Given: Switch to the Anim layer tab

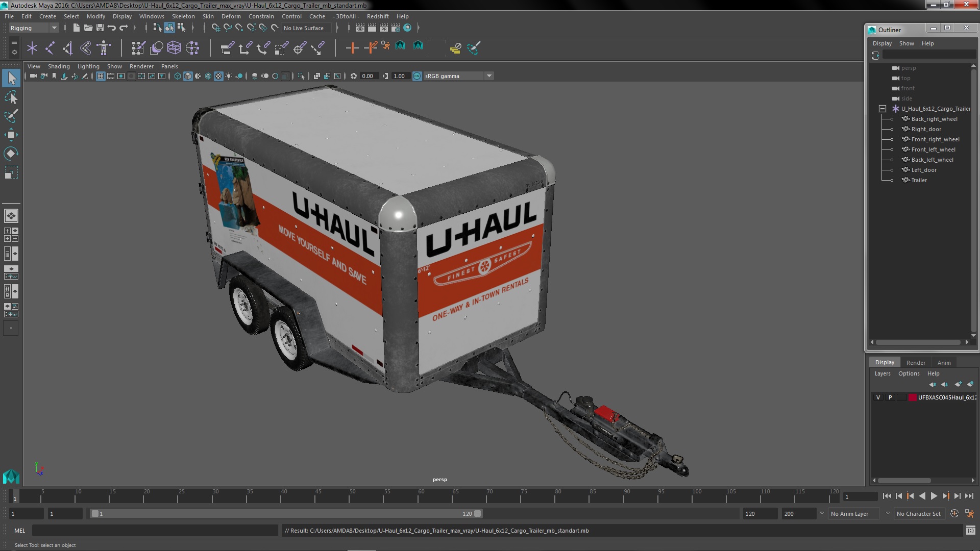Looking at the screenshot, I should click(x=944, y=363).
